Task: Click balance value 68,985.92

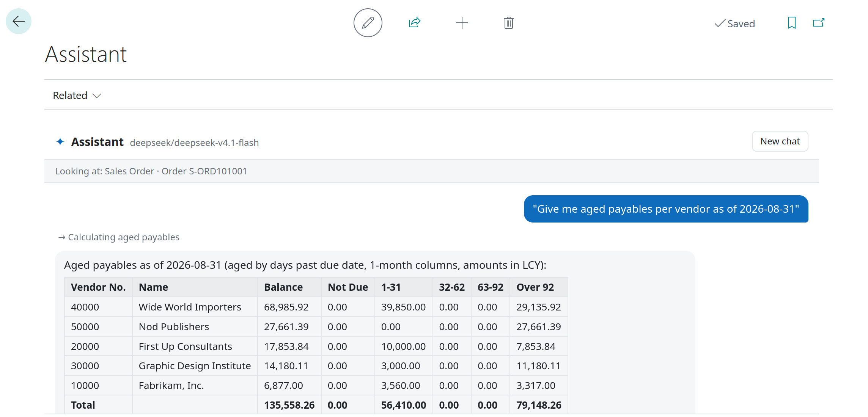Action: pos(286,307)
